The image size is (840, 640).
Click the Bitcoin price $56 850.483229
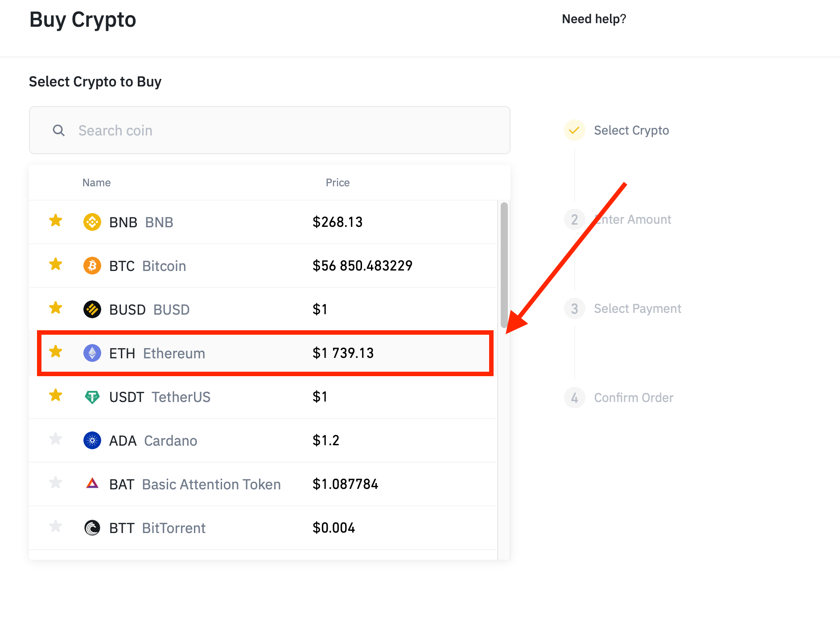pos(362,266)
